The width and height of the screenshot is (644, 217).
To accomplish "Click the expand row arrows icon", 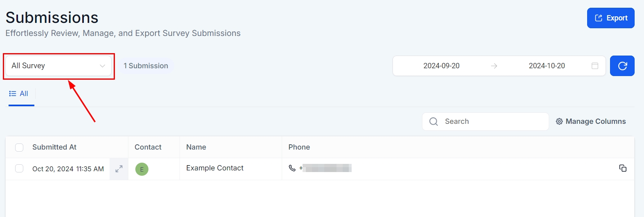I will click(x=119, y=169).
